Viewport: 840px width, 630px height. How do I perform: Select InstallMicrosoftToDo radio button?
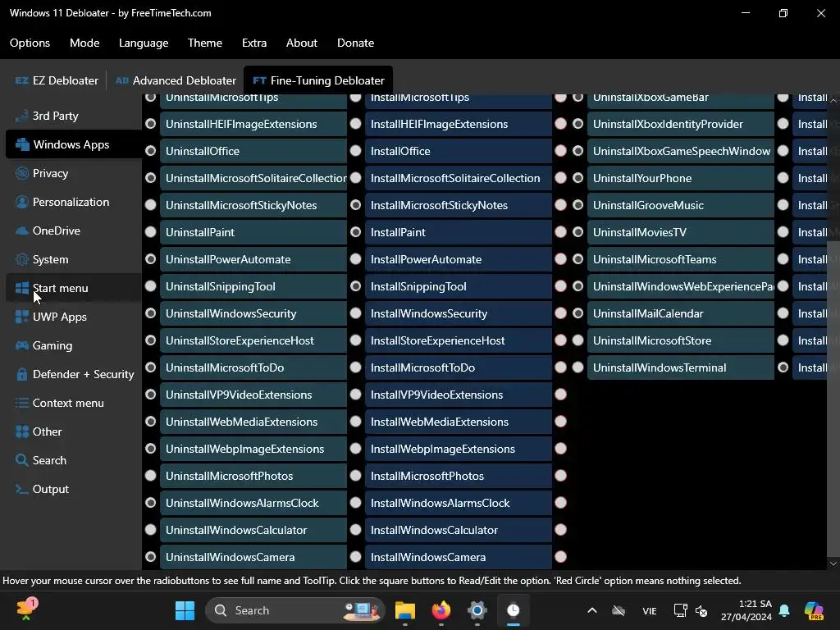pyautogui.click(x=356, y=367)
